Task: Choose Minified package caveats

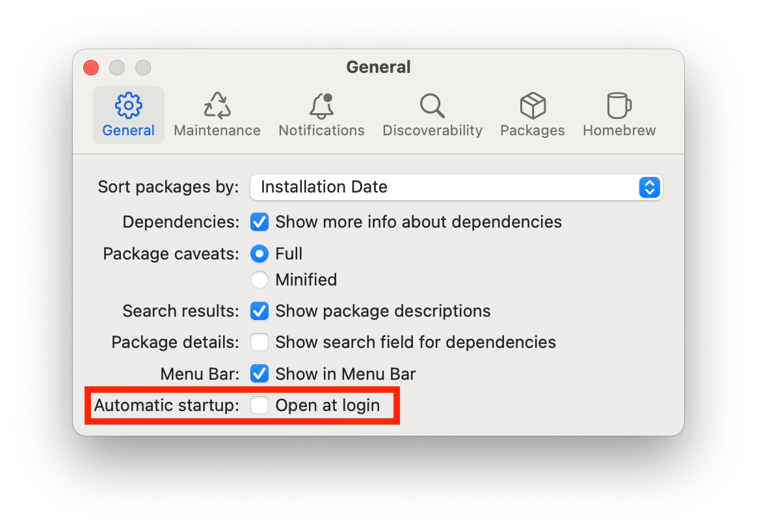Action: tap(259, 280)
